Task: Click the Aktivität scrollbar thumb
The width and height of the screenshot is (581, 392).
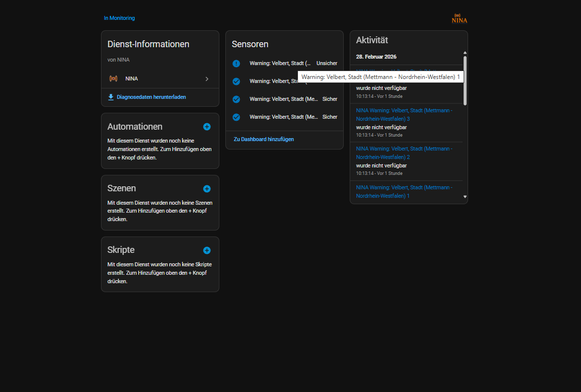Action: coord(465,79)
